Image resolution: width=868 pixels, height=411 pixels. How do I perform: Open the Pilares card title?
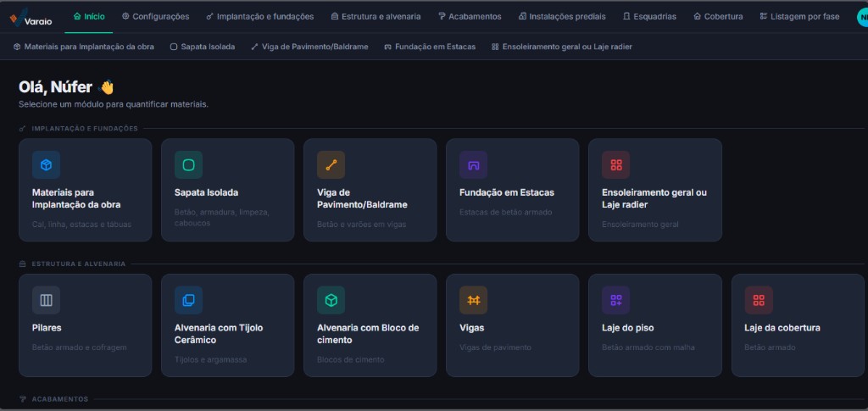point(47,328)
